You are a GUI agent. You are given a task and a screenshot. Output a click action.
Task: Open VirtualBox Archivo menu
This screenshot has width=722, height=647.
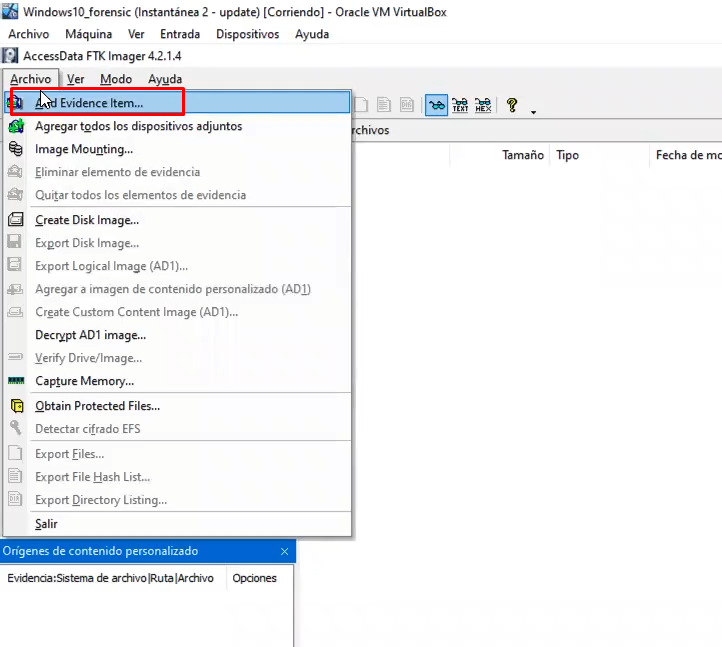tap(29, 34)
